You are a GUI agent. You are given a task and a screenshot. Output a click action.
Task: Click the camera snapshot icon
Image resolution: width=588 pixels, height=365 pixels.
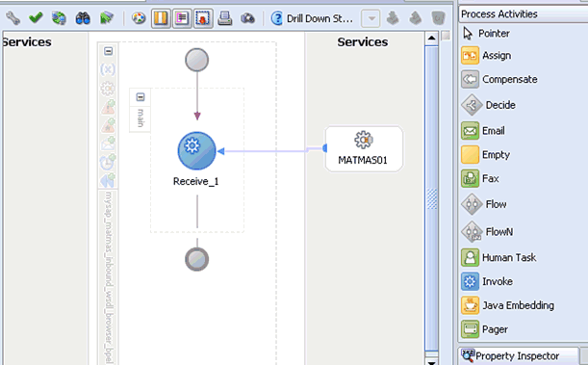[248, 18]
